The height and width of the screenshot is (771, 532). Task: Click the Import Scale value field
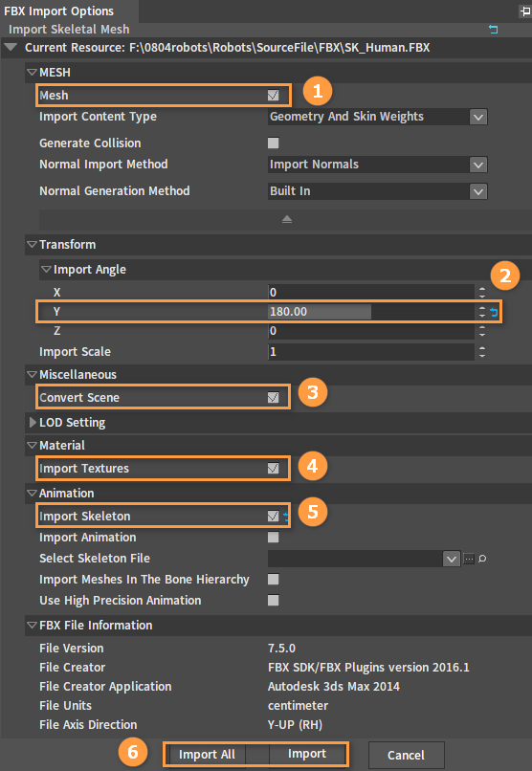pos(371,352)
